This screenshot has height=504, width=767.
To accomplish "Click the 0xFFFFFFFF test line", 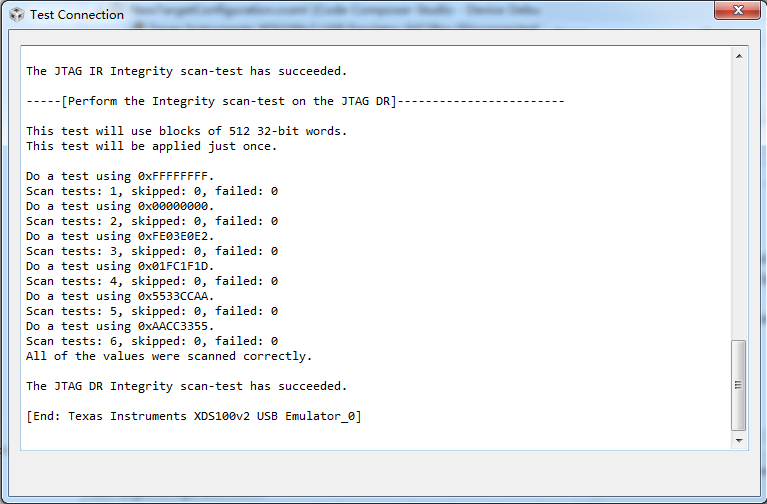I will pos(120,176).
